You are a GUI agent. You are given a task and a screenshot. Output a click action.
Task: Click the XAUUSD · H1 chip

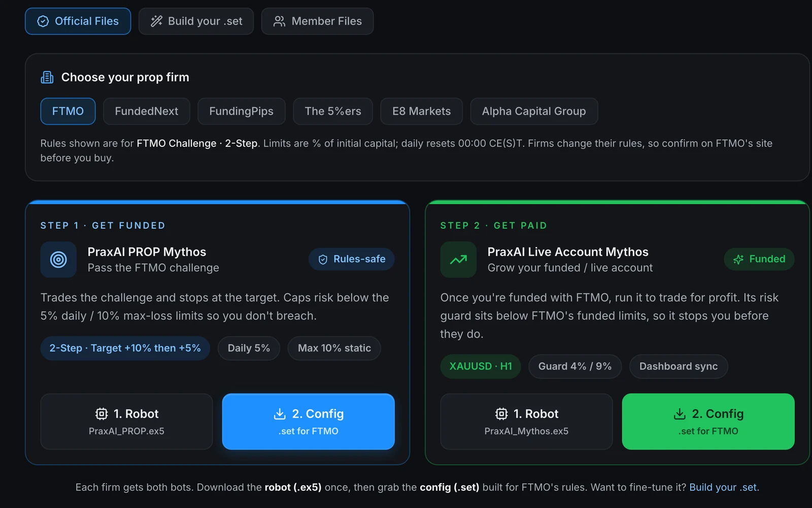pyautogui.click(x=481, y=366)
